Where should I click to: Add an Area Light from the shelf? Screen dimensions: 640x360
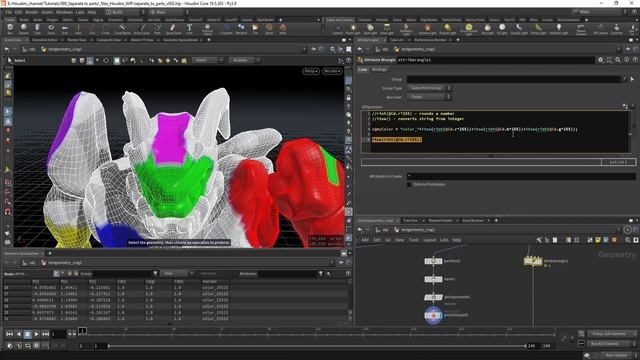387,29
